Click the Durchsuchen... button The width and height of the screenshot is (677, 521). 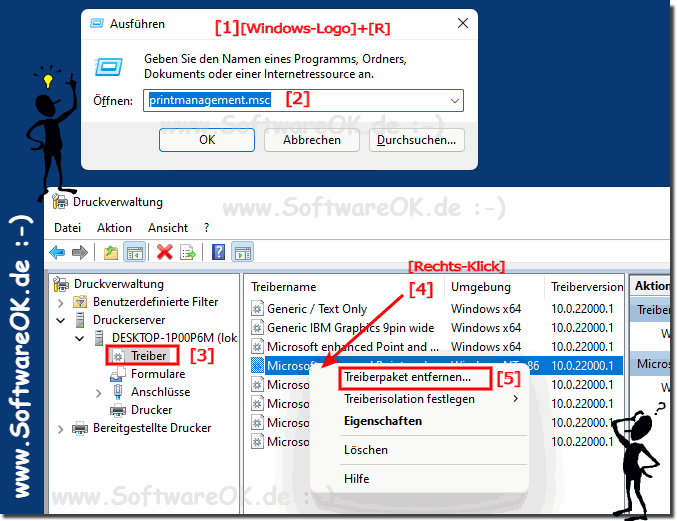coord(417,140)
